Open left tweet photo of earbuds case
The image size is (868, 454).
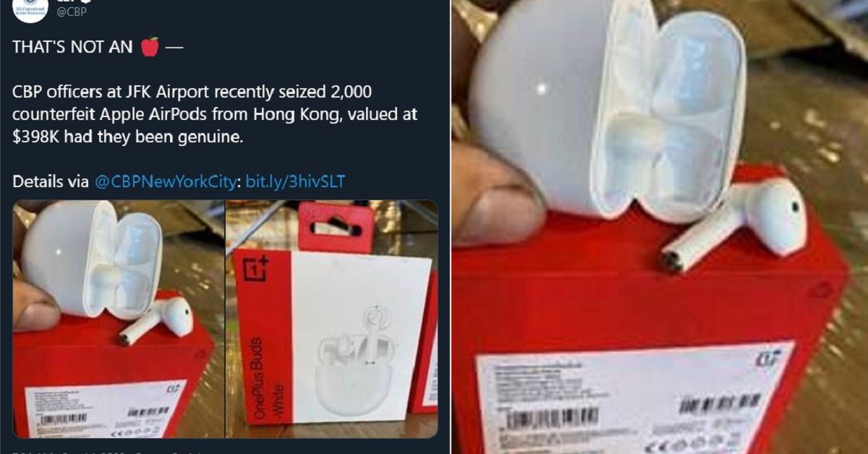coord(118,319)
